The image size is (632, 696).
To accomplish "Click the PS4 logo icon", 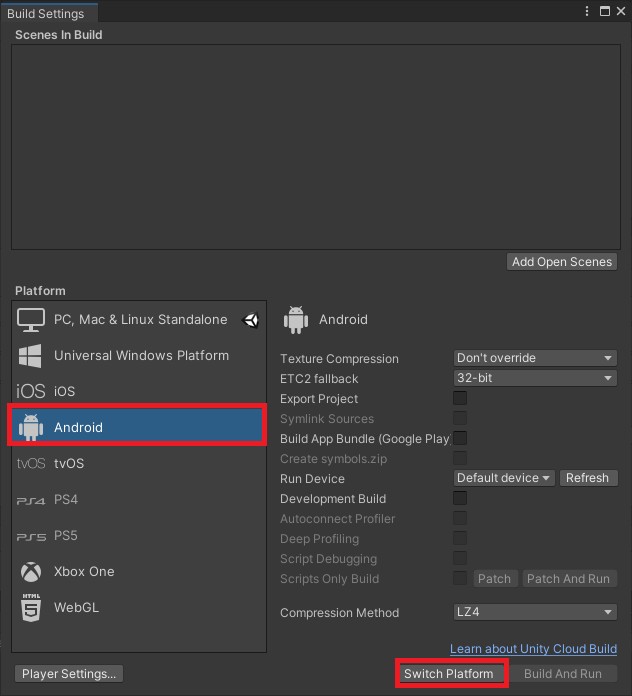I will coord(31,501).
